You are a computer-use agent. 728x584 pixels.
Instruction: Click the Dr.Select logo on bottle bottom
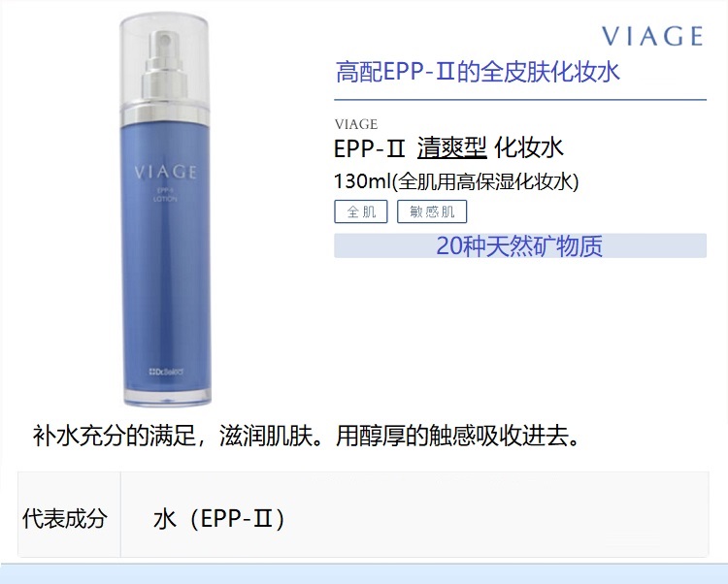tap(166, 372)
